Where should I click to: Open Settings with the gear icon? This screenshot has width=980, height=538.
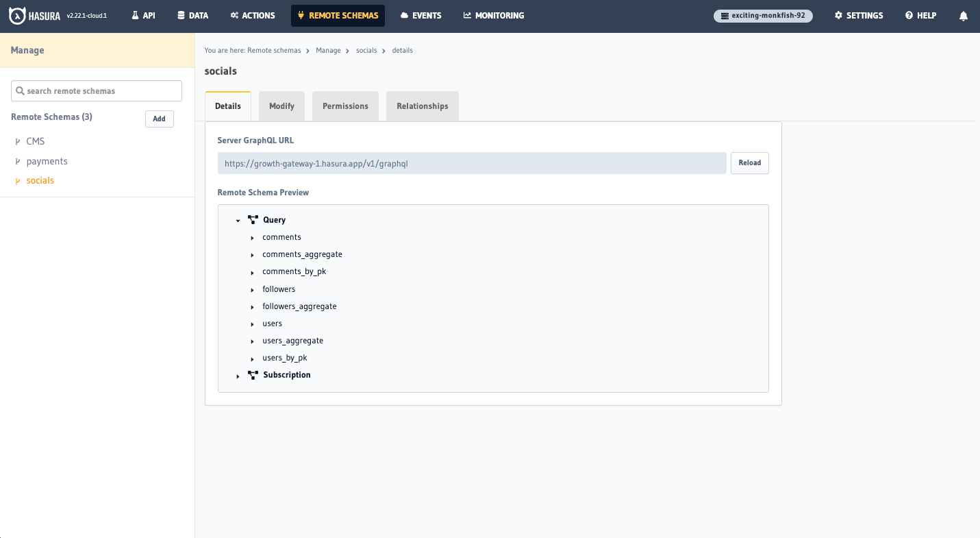(838, 16)
